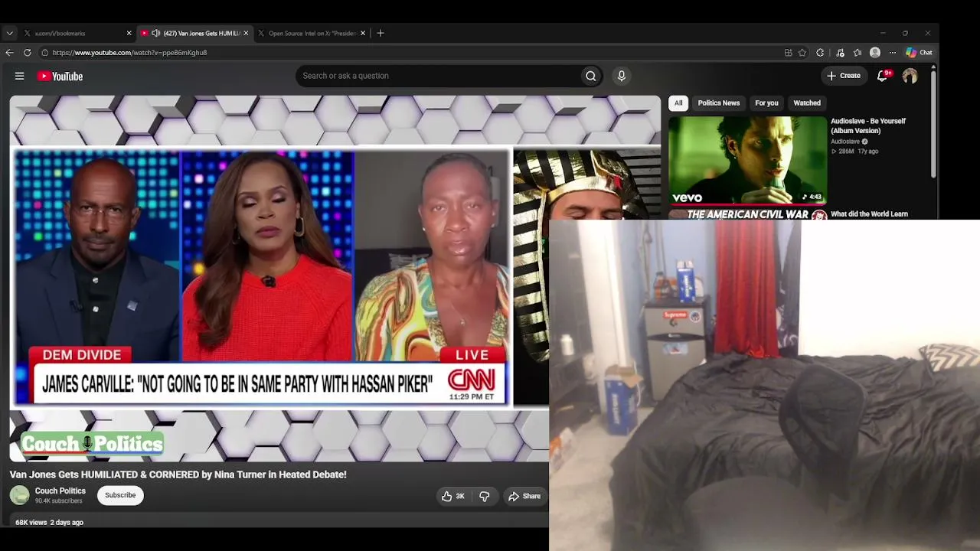Open the browser extensions puzzle icon
Screen dimensions: 980x551
tap(820, 53)
